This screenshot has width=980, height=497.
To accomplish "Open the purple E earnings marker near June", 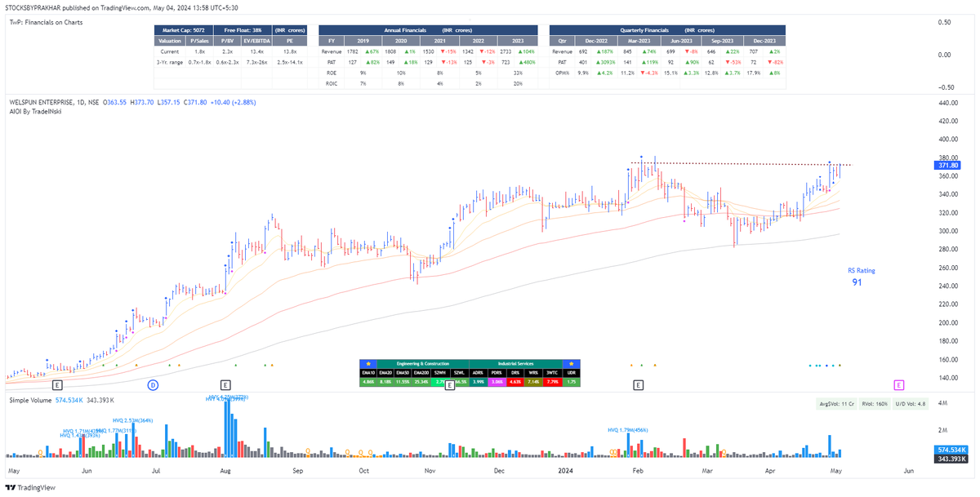I will point(899,384).
